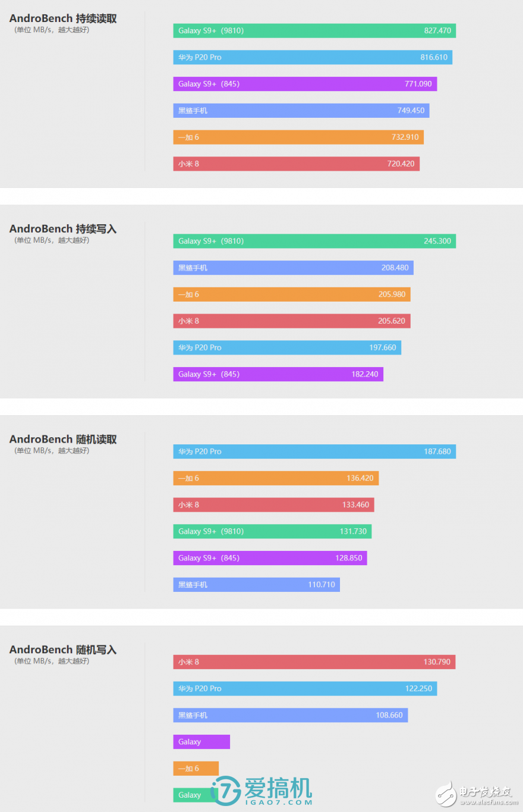The image size is (523, 812).
Task: Click the 爱搞机 circular logo icon
Action: (226, 791)
